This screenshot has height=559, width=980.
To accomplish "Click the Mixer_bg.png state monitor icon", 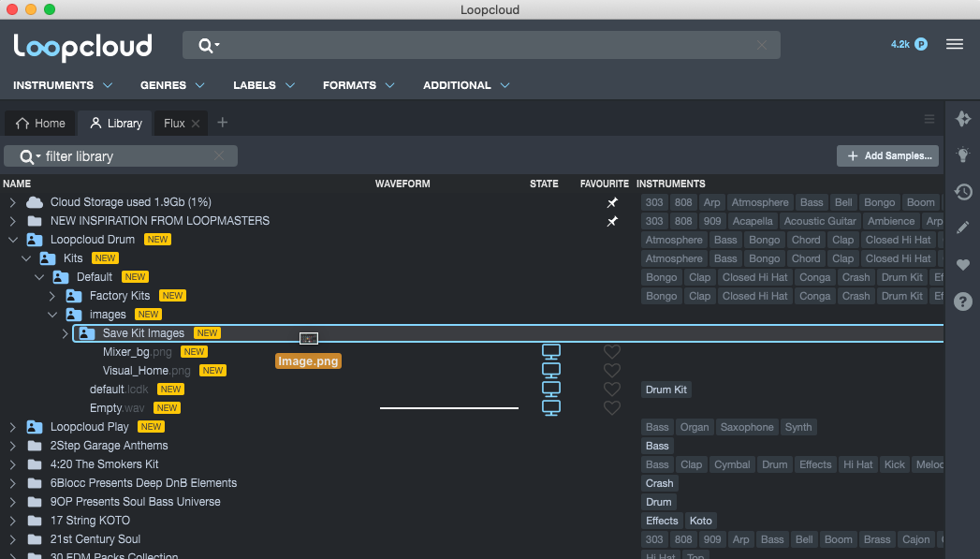I will 550,351.
